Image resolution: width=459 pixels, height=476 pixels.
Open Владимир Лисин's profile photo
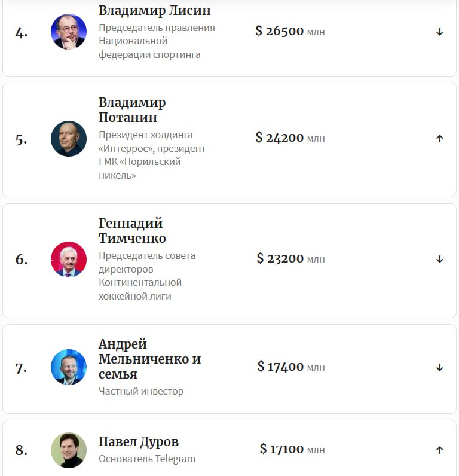(69, 32)
